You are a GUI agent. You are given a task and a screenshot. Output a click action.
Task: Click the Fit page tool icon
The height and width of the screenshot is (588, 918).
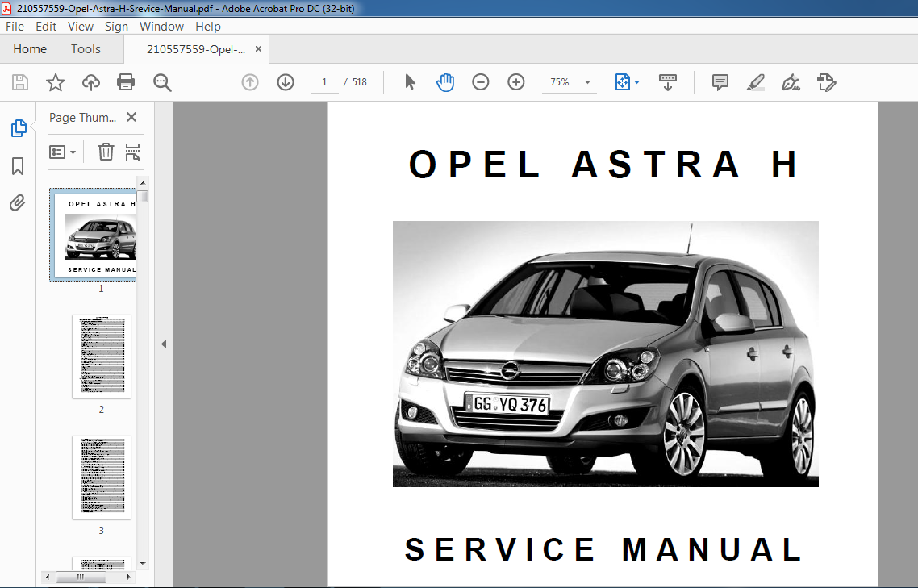[622, 82]
